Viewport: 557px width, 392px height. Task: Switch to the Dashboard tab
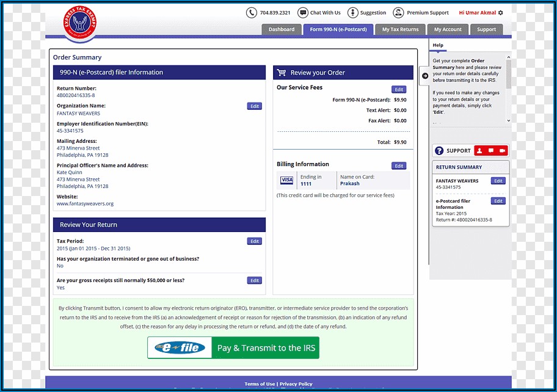(281, 29)
